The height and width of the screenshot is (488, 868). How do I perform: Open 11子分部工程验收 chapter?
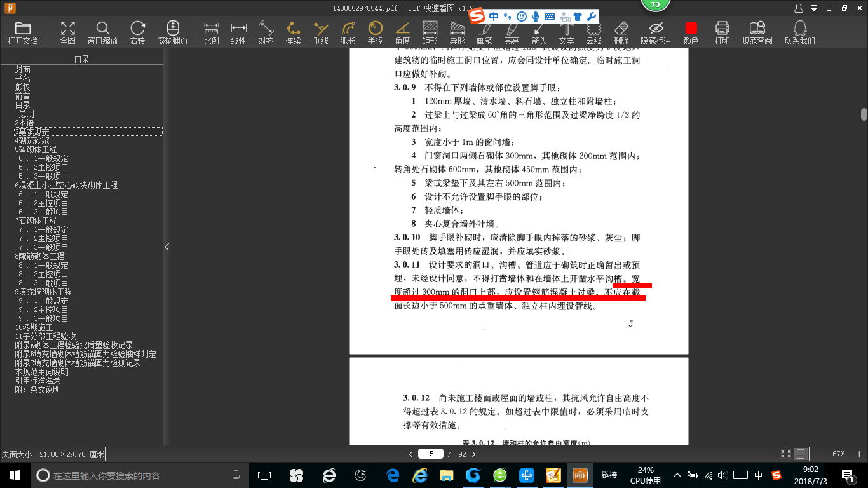point(45,336)
